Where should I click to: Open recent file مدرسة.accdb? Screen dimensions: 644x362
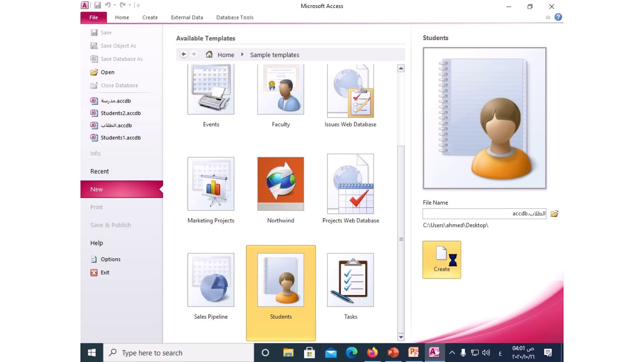pos(111,101)
